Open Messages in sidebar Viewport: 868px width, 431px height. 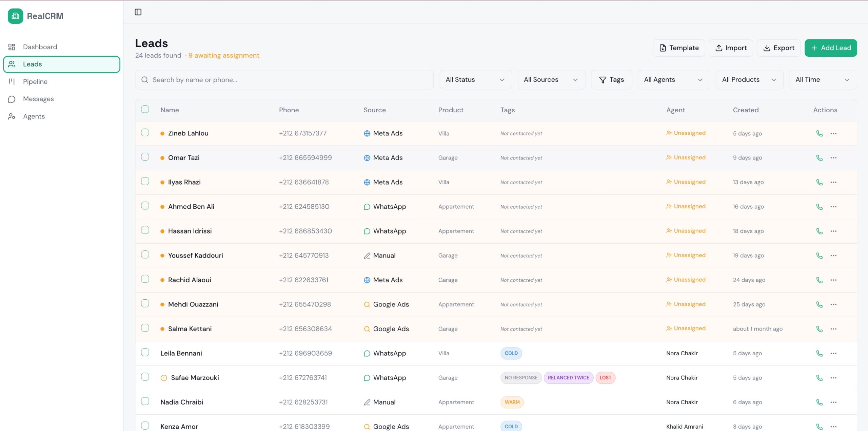[62, 99]
